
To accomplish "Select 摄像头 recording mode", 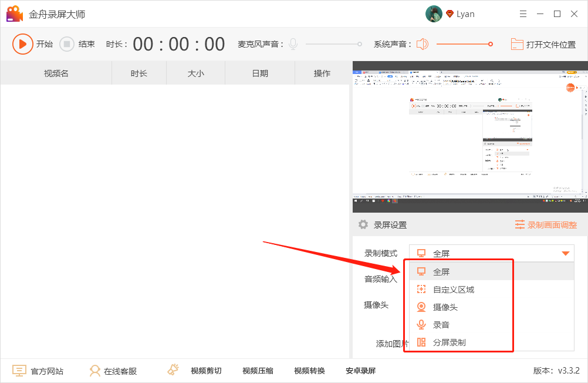I will [x=492, y=307].
